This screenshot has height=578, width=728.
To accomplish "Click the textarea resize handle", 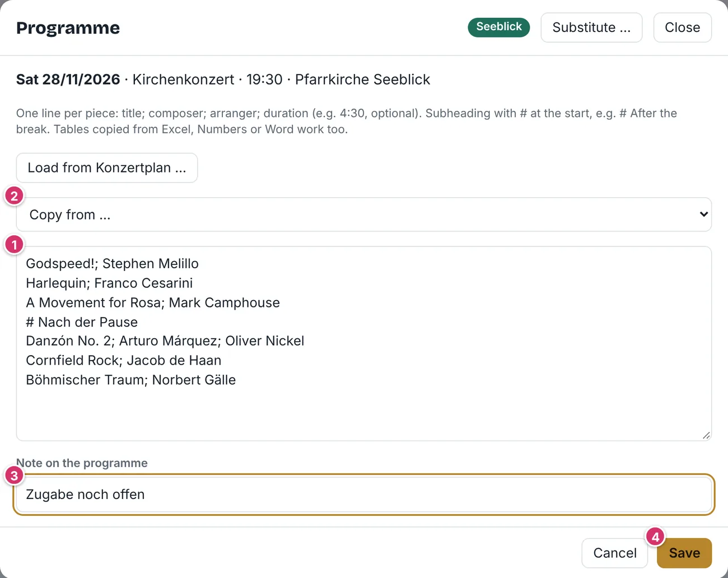I will pyautogui.click(x=706, y=435).
